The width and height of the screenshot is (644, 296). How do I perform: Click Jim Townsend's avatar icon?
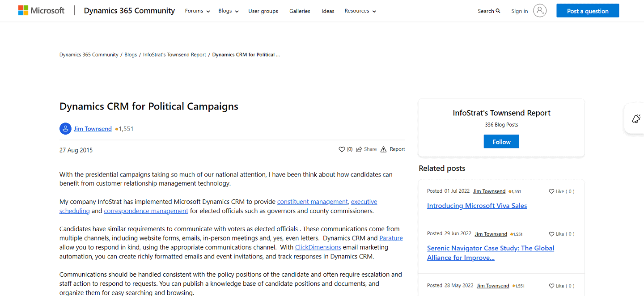(x=65, y=128)
